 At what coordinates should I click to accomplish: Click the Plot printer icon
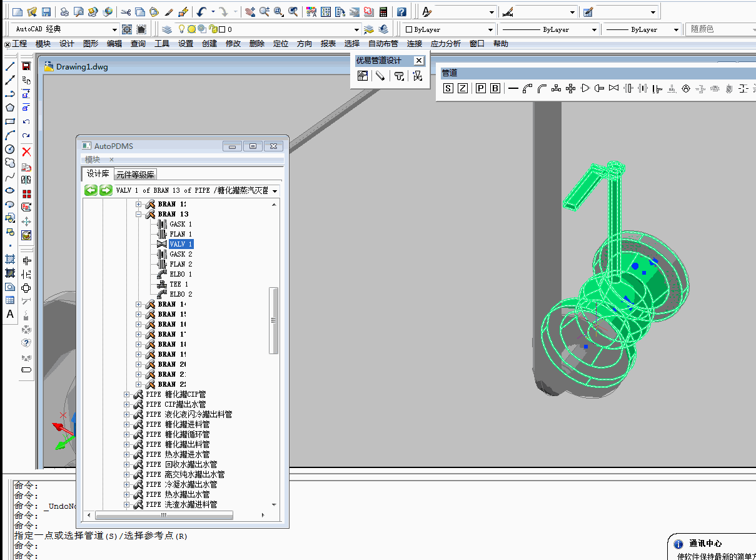pos(64,12)
